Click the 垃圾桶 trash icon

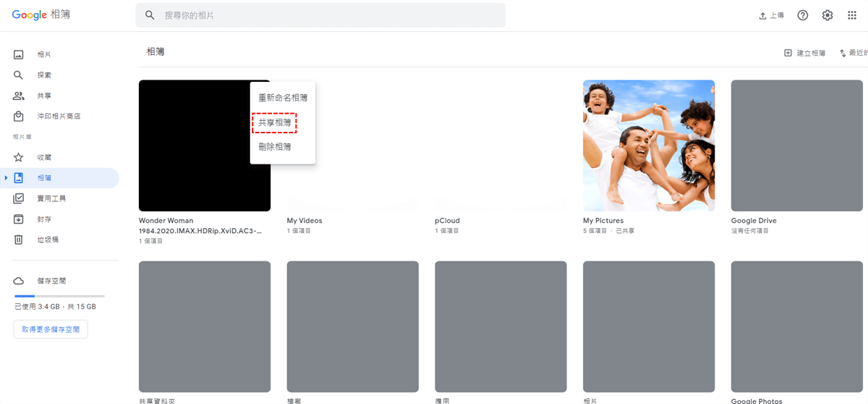19,239
